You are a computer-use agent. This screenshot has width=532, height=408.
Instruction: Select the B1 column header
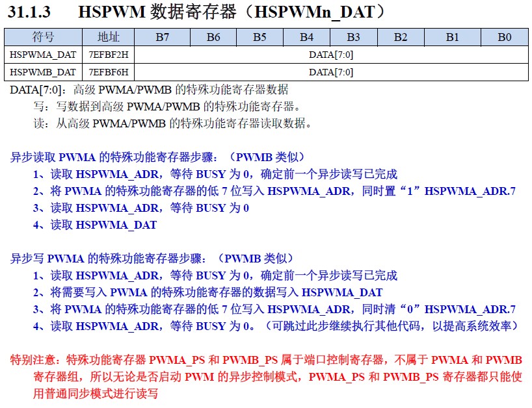[452, 37]
